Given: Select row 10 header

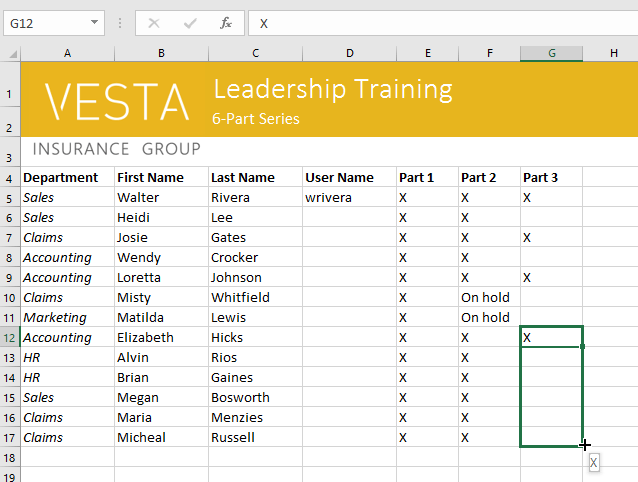Looking at the screenshot, I should pyautogui.click(x=9, y=297).
